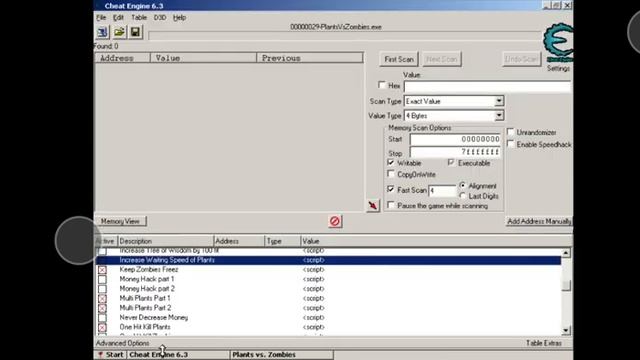Click Add Address Manually
The image size is (640, 360).
(x=539, y=221)
